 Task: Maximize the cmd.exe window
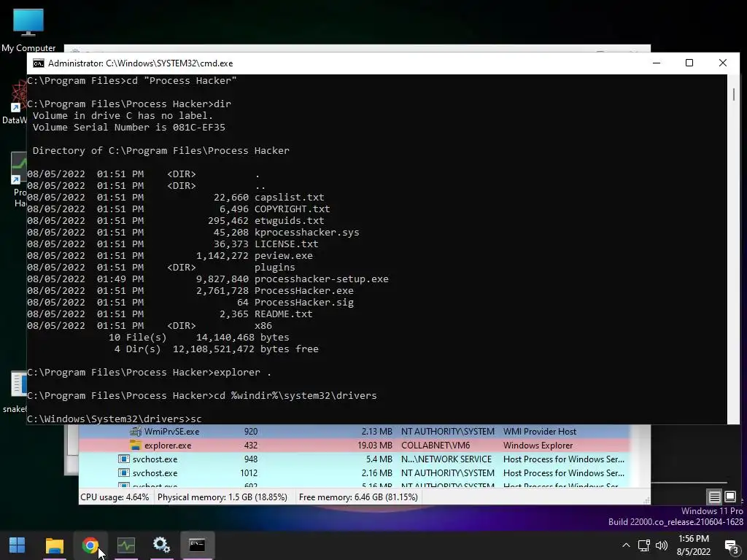click(689, 63)
